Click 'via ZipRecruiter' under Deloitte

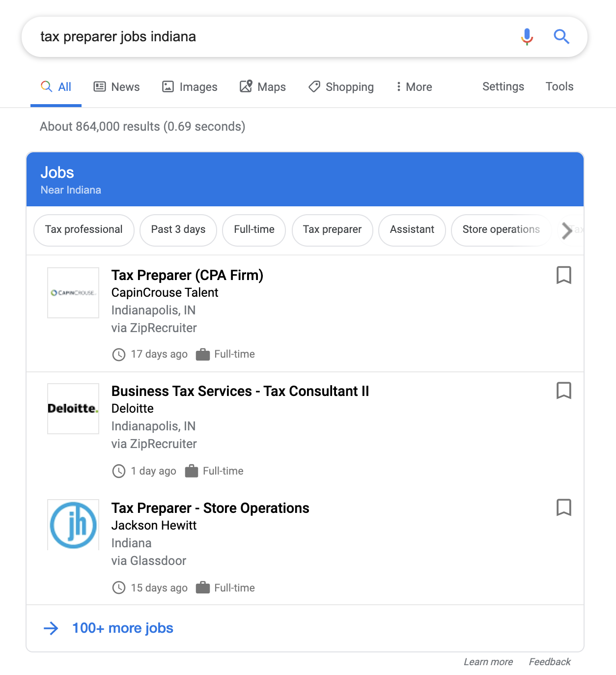click(154, 444)
